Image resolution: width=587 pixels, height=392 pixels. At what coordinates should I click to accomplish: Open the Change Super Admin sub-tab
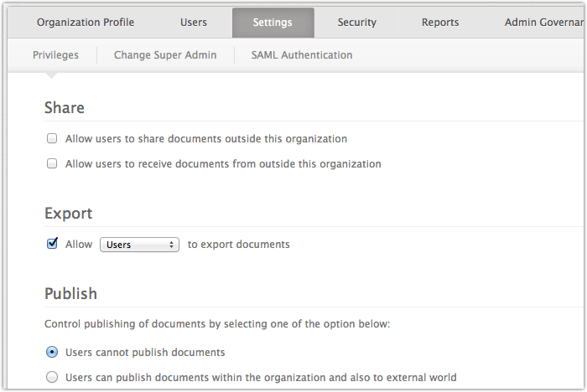(165, 55)
